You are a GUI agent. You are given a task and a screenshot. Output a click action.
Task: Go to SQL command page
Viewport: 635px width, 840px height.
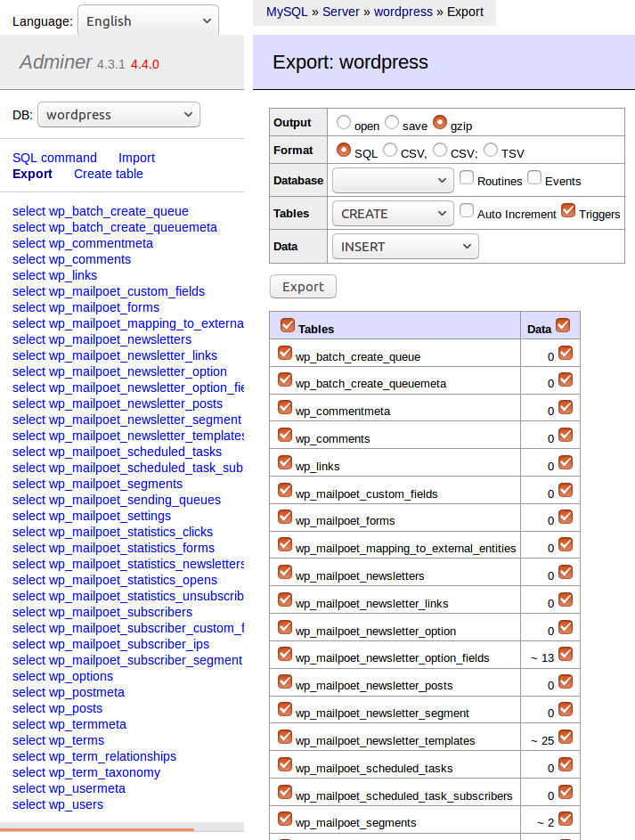coord(54,158)
